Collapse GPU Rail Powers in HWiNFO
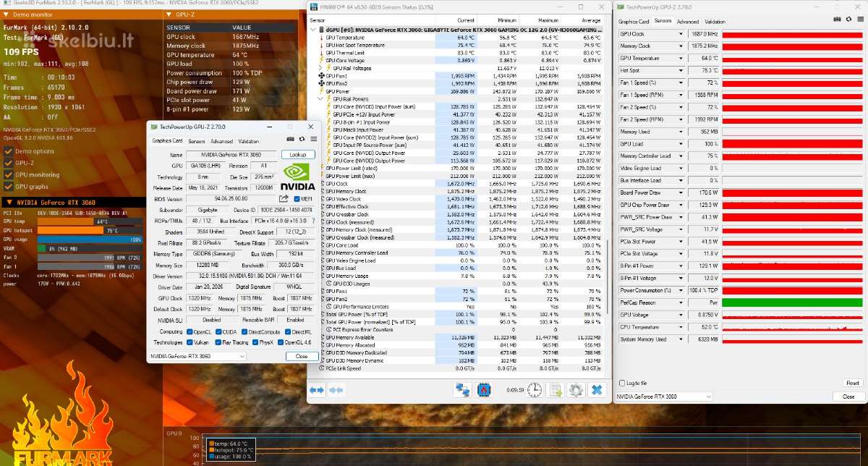The image size is (868, 466). 320,99
